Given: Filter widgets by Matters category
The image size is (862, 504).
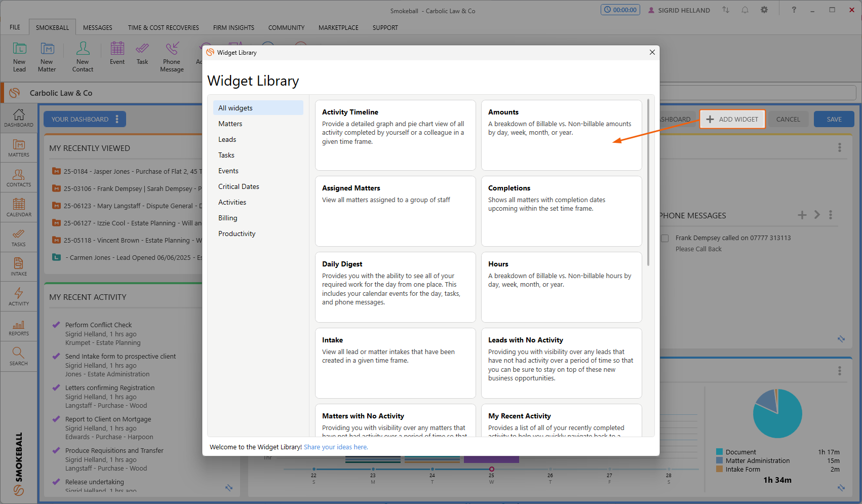Looking at the screenshot, I should click(x=258, y=124).
